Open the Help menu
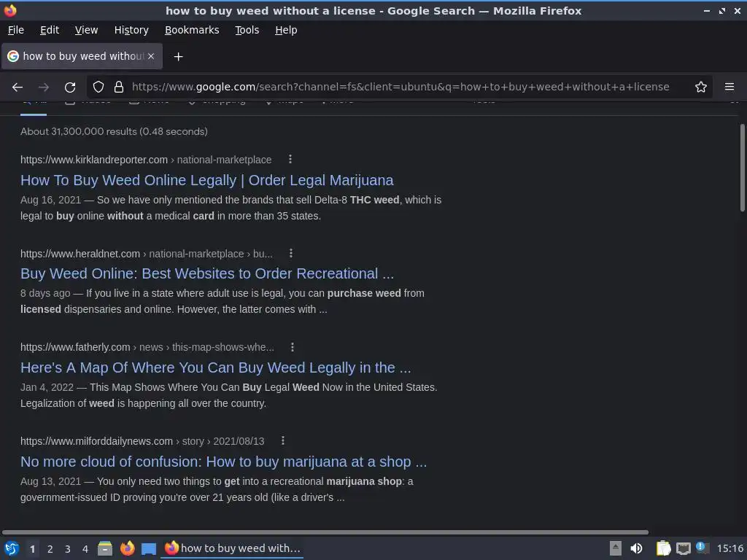Image resolution: width=747 pixels, height=560 pixels. click(286, 30)
